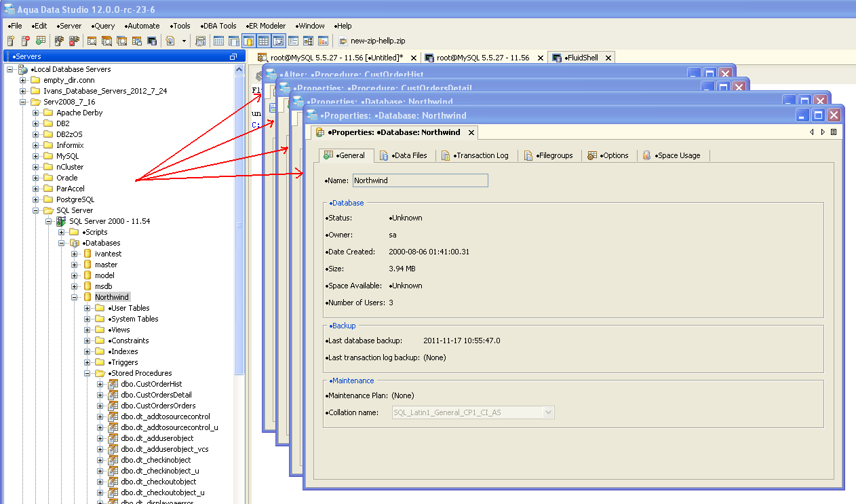The image size is (856, 504).
Task: Click the dbo.dt_adduserobject procedure icon
Action: pos(113,438)
